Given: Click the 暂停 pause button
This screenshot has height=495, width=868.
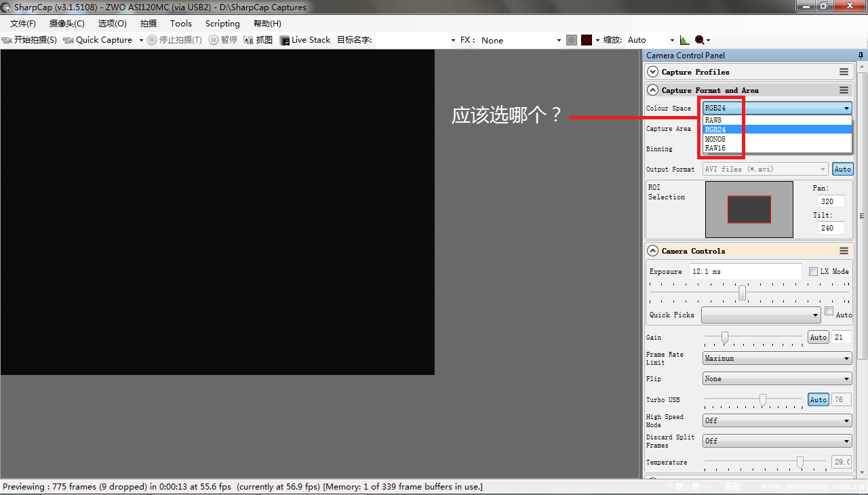Looking at the screenshot, I should 222,40.
